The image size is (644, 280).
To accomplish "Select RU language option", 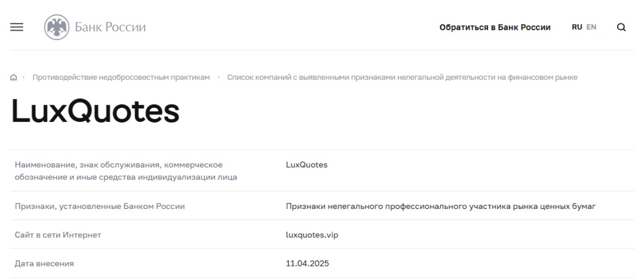I will tap(577, 27).
